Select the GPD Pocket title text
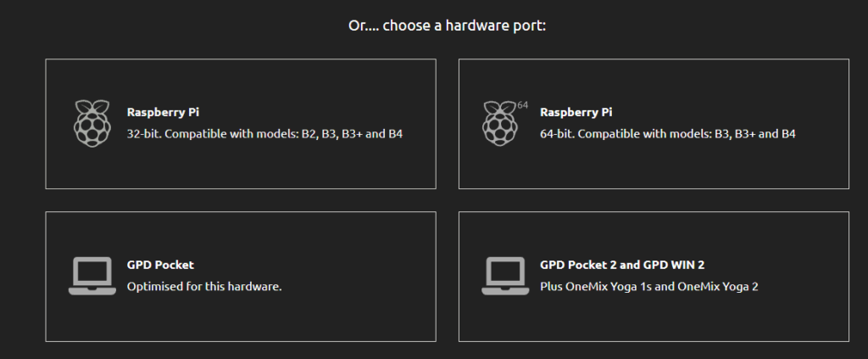This screenshot has width=868, height=359. click(x=160, y=265)
